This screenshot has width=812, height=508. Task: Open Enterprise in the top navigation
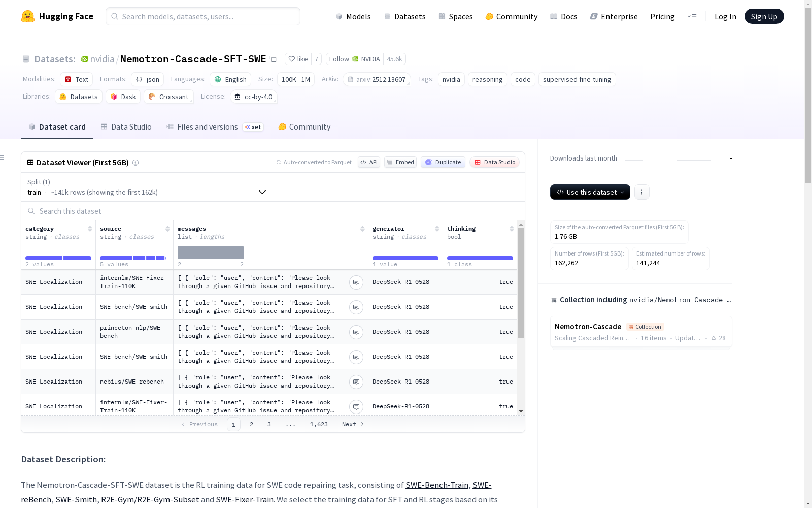click(614, 17)
